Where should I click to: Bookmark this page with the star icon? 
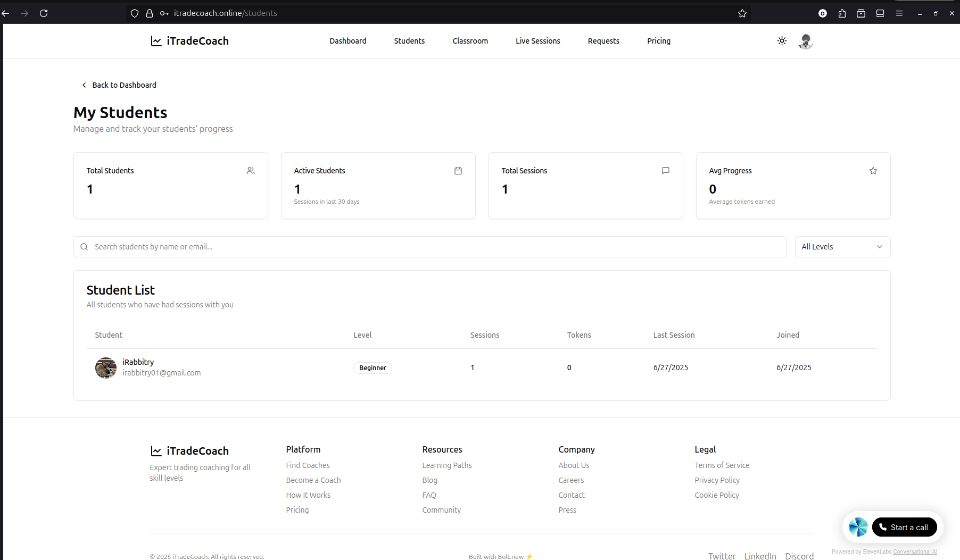tap(742, 13)
